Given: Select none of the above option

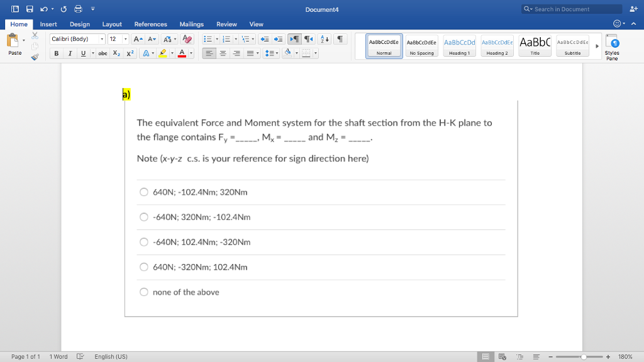Looking at the screenshot, I should [x=144, y=292].
